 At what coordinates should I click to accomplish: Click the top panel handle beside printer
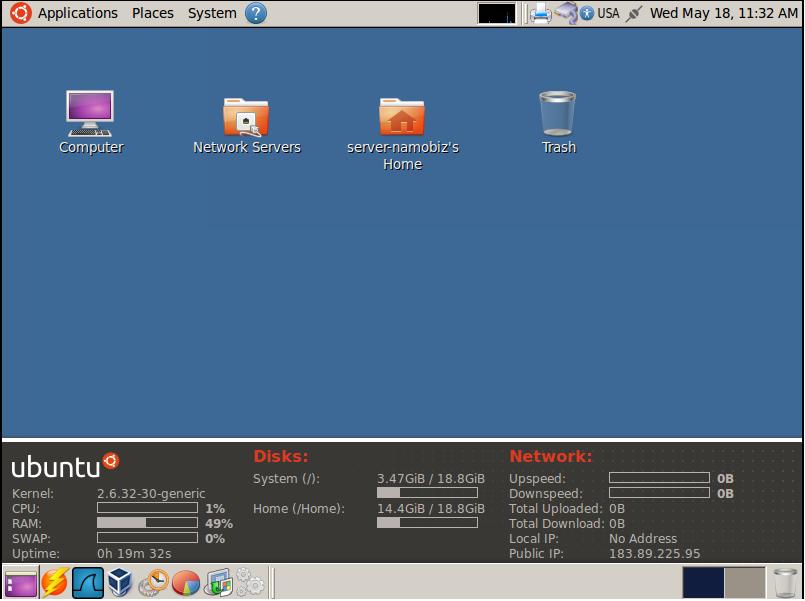(525, 13)
